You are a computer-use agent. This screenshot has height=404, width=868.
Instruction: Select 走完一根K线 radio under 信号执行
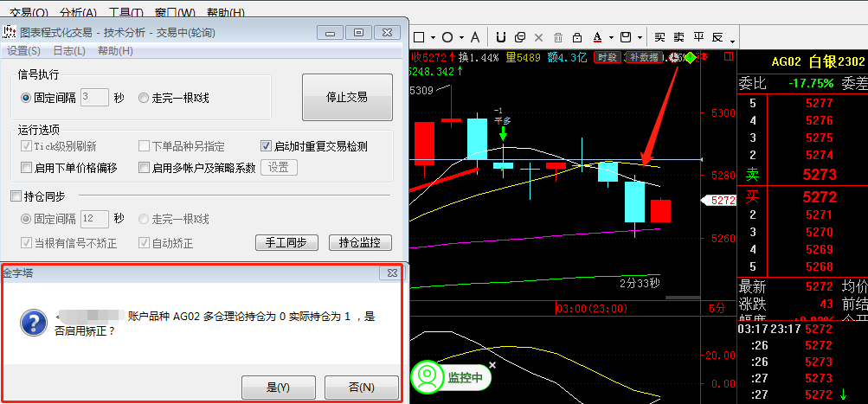click(144, 98)
